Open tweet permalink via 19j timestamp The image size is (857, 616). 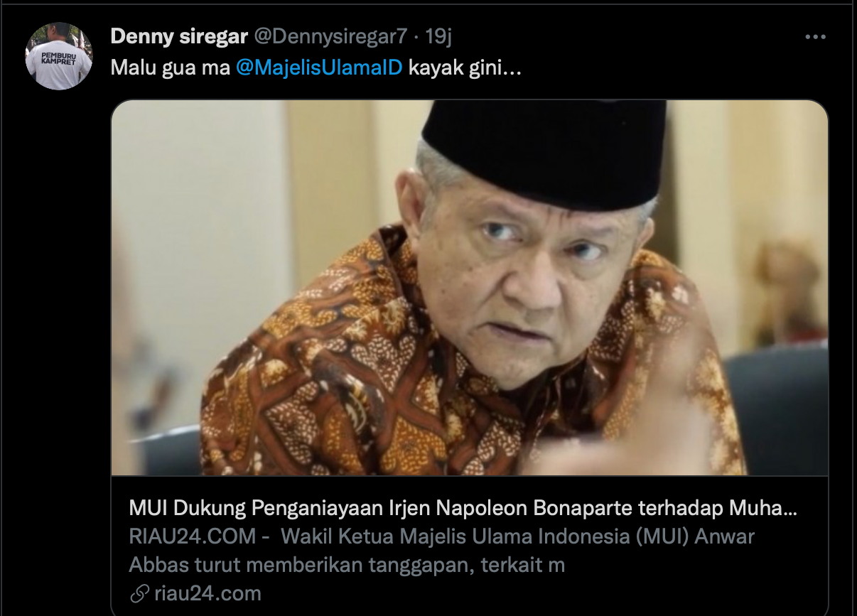click(x=444, y=37)
